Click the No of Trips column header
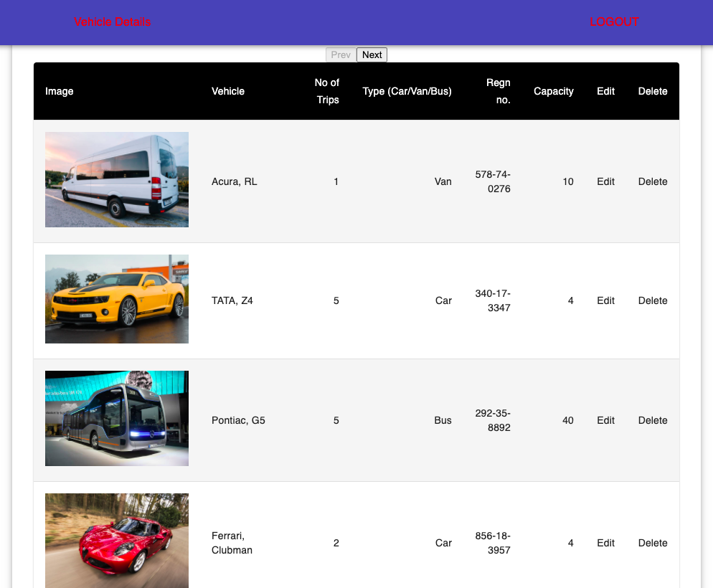This screenshot has height=588, width=713. 327,91
